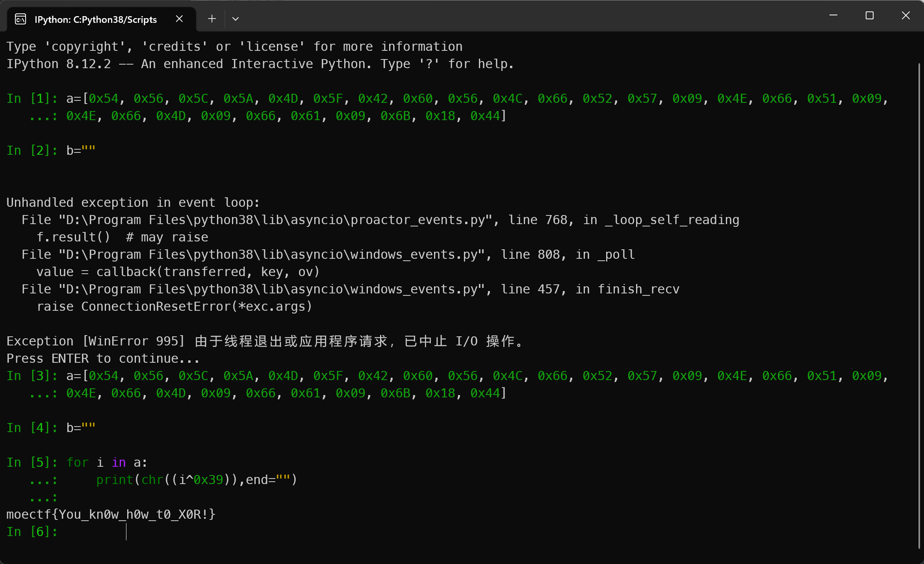Click the proactor_events.py file path line
This screenshot has width=924, height=564.
[380, 220]
